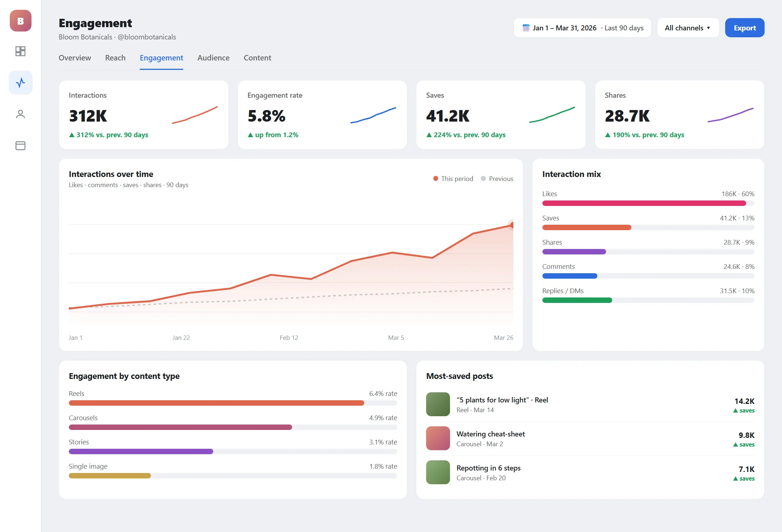Open the Watering cheat-sheet thumbnail
The height and width of the screenshot is (532, 782).
coord(438,438)
